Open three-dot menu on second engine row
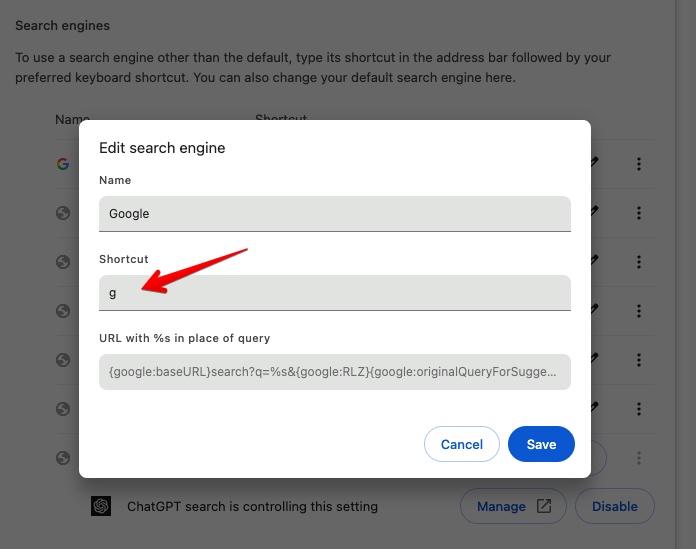 pos(639,213)
